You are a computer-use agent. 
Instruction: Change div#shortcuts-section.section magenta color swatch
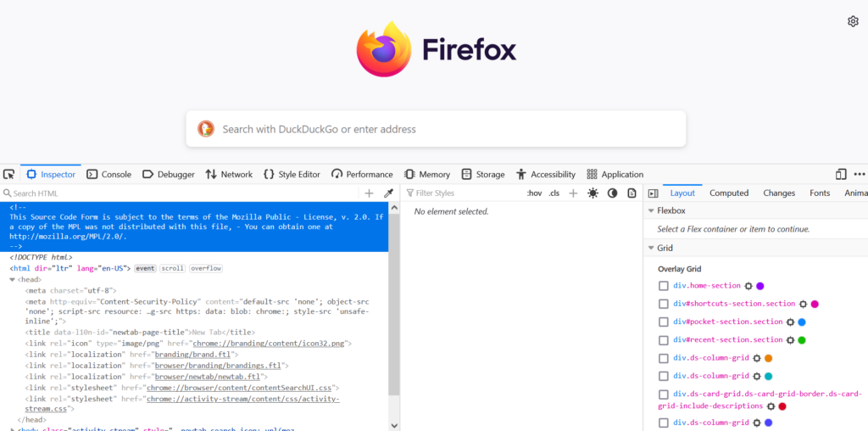(815, 304)
